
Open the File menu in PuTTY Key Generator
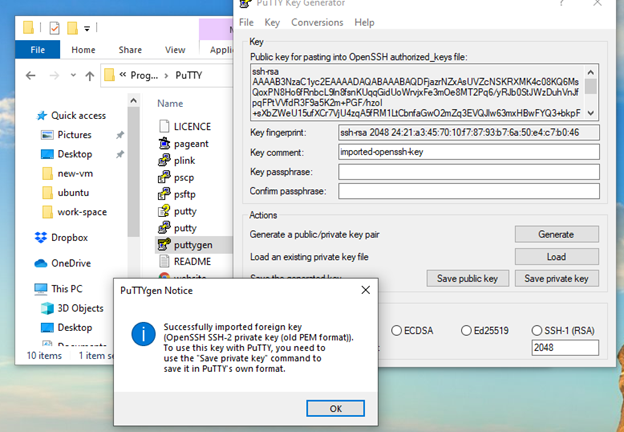(246, 22)
